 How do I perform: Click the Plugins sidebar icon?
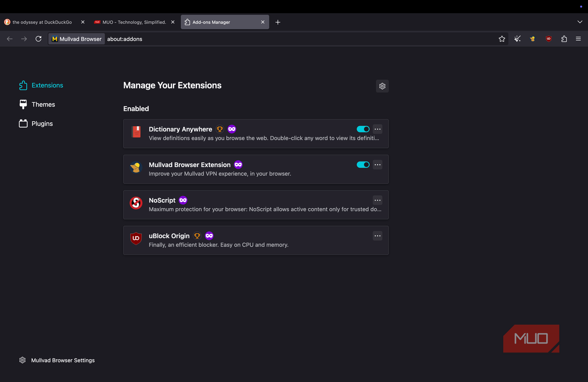(x=23, y=124)
